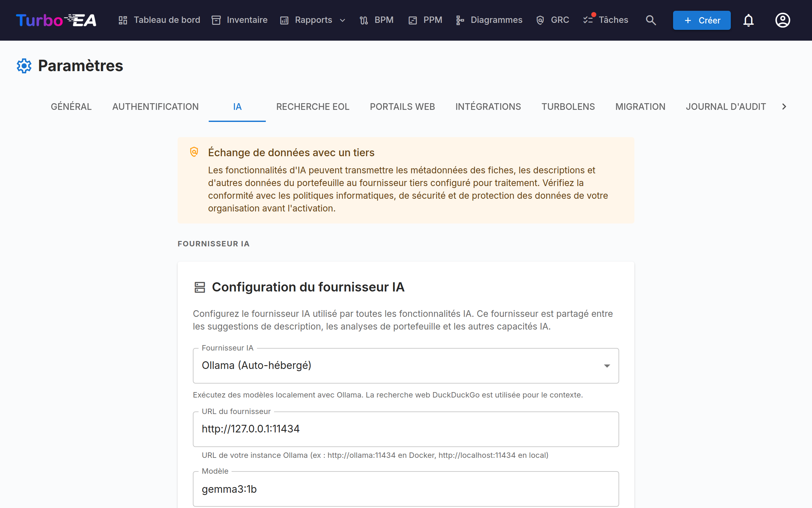Viewport: 812px width, 508px height.
Task: Click the shield icon in warning banner
Action: (x=194, y=152)
